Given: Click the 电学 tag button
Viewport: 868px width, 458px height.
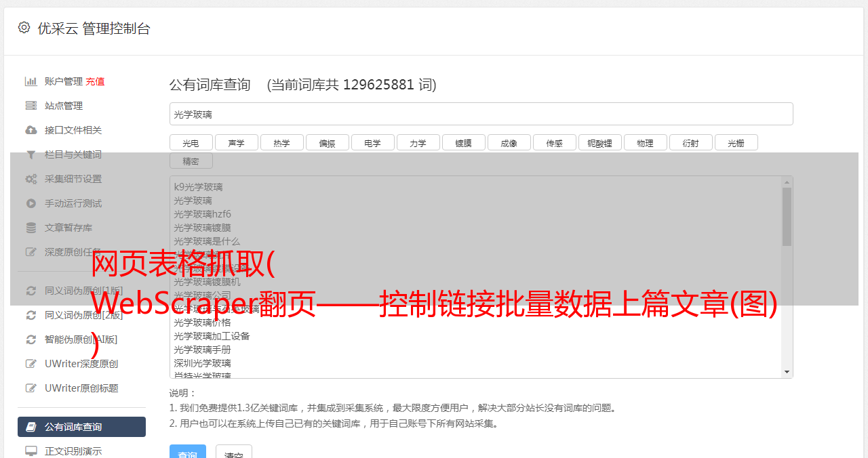Looking at the screenshot, I should [372, 142].
